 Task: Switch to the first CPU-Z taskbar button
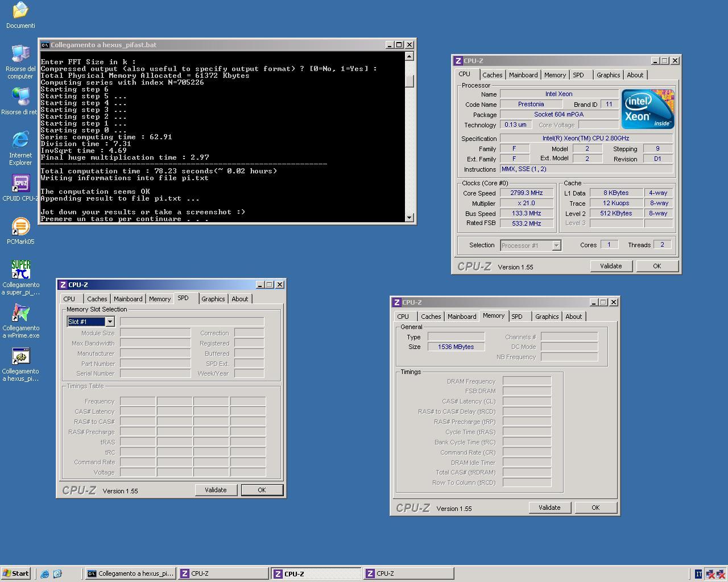click(x=223, y=573)
